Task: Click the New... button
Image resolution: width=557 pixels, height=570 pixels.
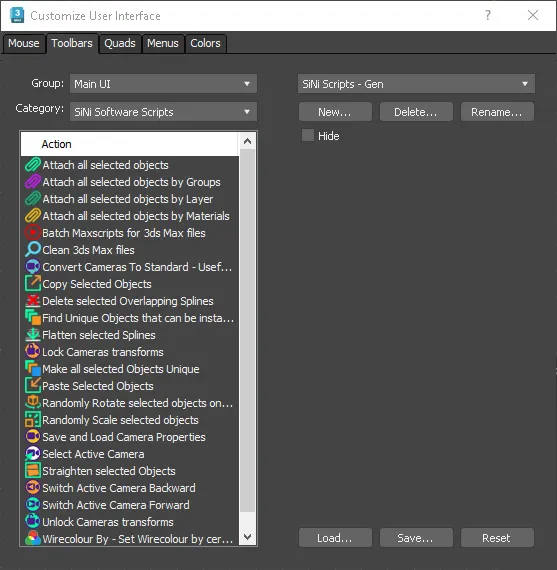Action: tap(335, 112)
